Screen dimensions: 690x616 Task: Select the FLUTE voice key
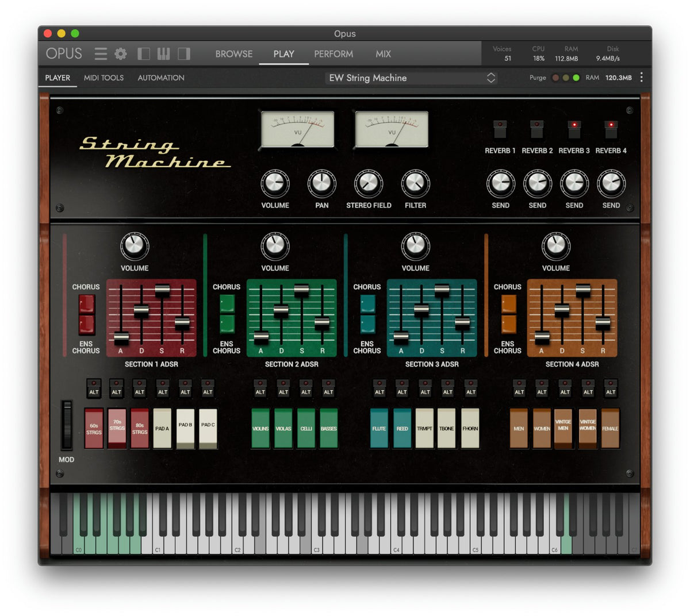click(x=379, y=428)
